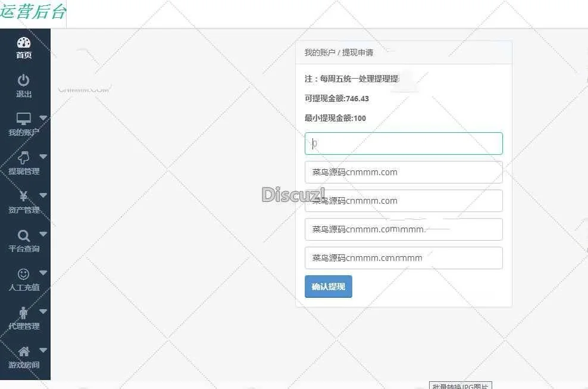The image size is (588, 389).
Task: Click the power icon to log out
Action: (x=23, y=80)
